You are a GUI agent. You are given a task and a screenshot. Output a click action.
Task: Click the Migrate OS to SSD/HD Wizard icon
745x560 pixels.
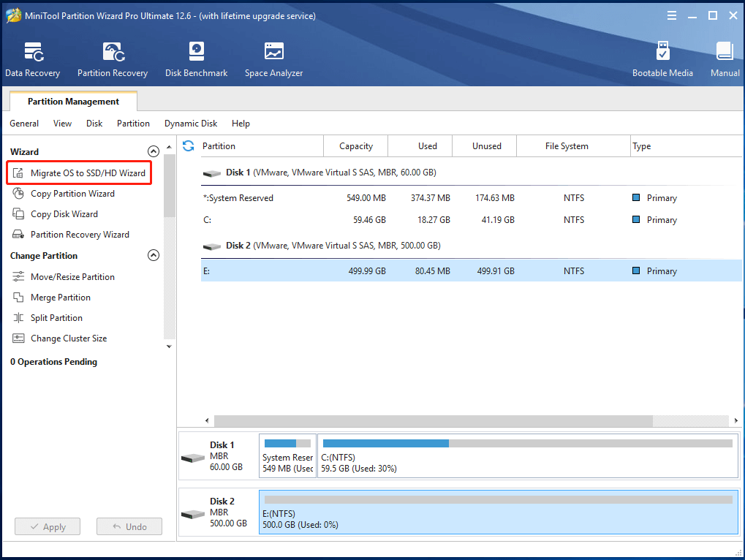(18, 173)
